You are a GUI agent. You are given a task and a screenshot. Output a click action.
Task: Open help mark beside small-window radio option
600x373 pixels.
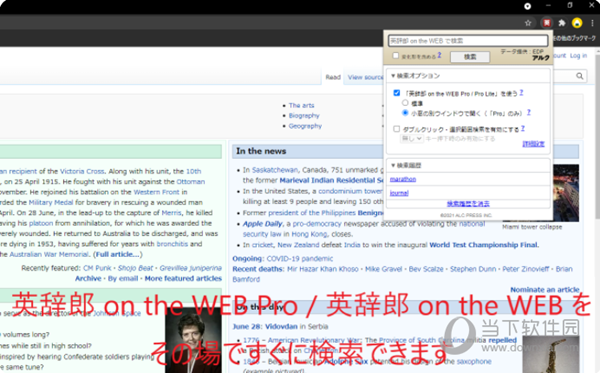[x=528, y=112]
